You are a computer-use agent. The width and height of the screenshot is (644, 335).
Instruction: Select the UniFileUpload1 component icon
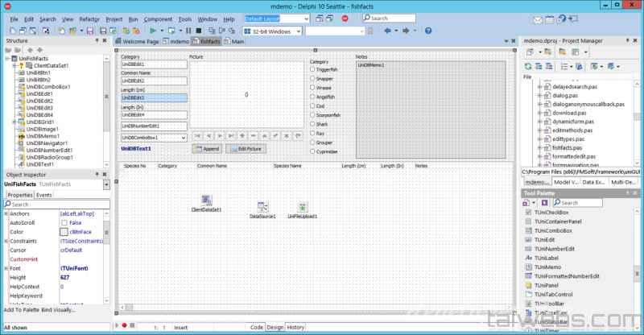303,207
